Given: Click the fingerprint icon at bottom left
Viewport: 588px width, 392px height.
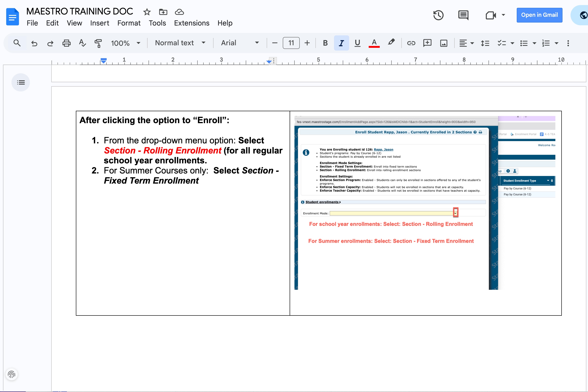Looking at the screenshot, I should click(11, 374).
